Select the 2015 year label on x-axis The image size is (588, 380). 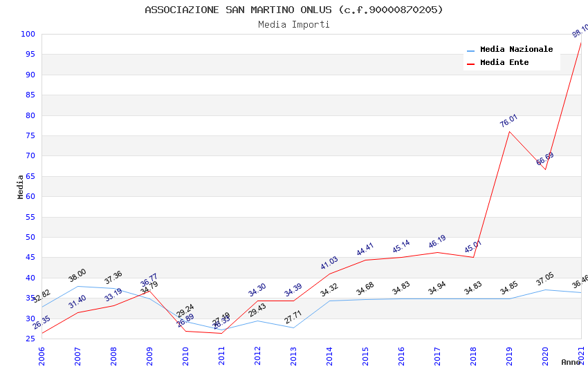click(x=365, y=356)
